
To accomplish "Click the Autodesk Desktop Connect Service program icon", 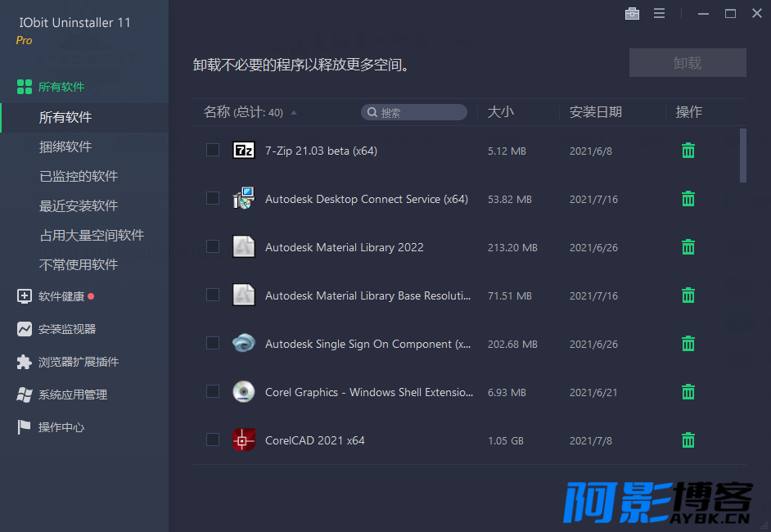I will pos(243,198).
